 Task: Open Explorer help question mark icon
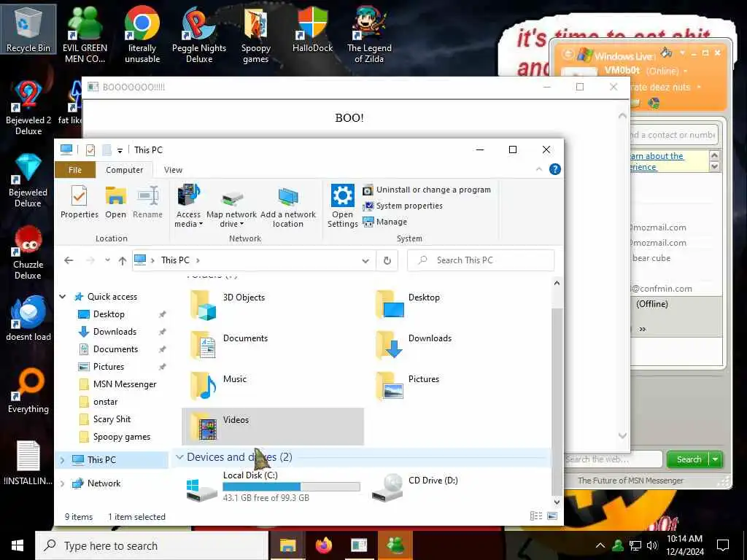click(x=555, y=169)
